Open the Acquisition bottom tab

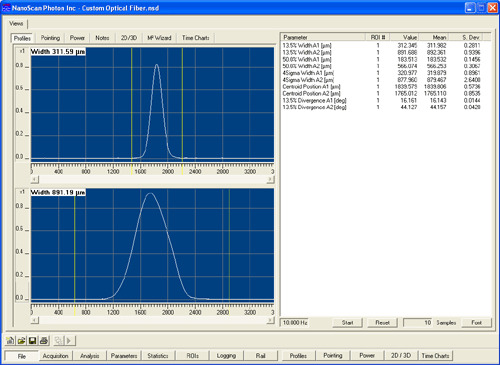55,356
